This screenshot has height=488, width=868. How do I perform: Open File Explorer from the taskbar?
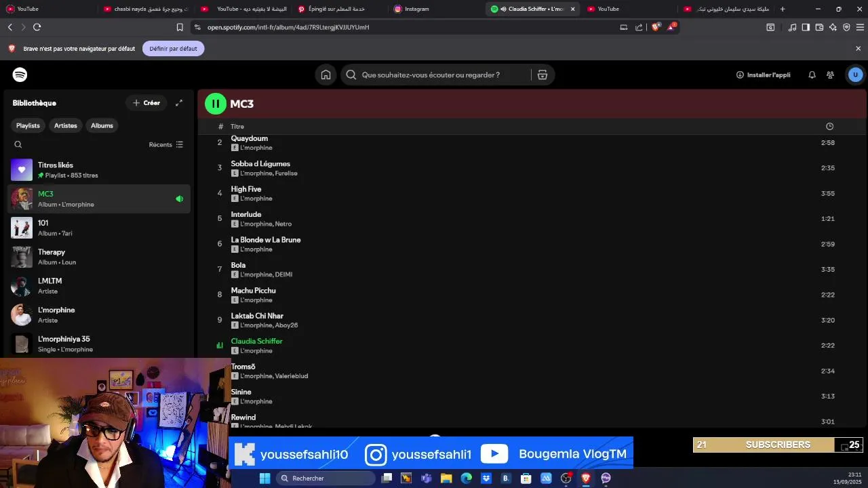pos(446,479)
